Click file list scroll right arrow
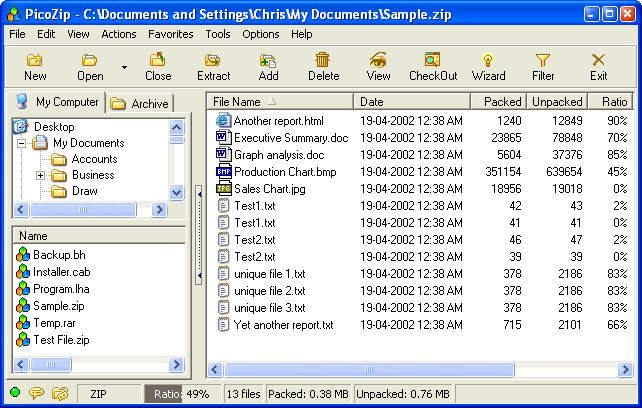Screen dimensions: 642x408 625,369
